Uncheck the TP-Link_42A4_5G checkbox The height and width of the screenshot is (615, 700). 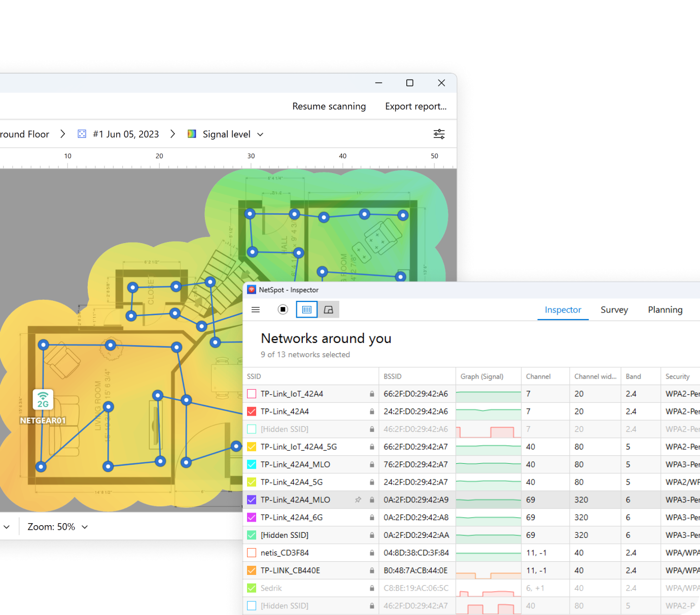click(252, 482)
